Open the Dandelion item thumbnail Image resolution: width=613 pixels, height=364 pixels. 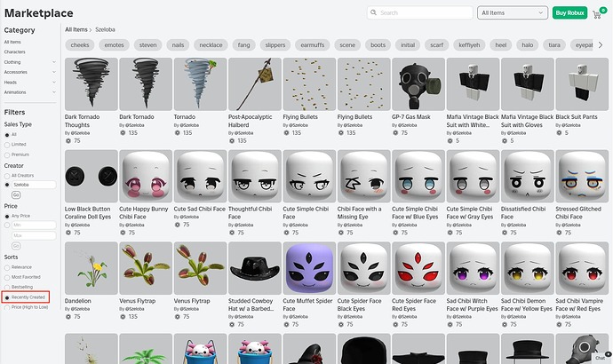[x=92, y=268]
